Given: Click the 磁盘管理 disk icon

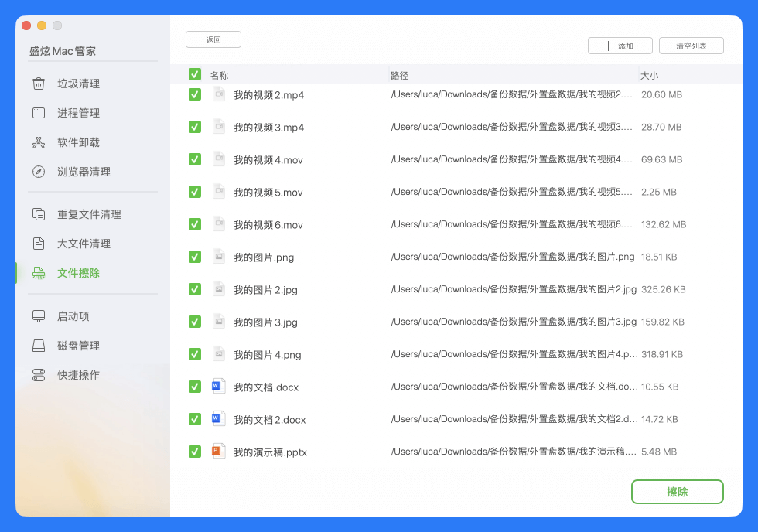Looking at the screenshot, I should click(38, 346).
